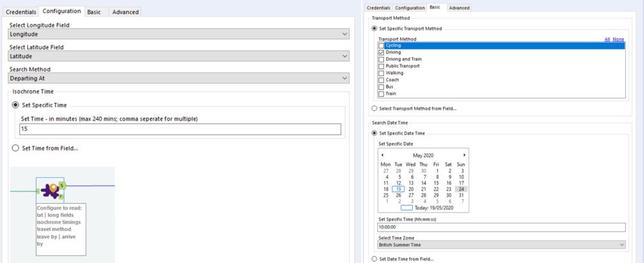Image resolution: width=644 pixels, height=263 pixels.
Task: Tick the Coach transport checkbox
Action: [x=381, y=80]
